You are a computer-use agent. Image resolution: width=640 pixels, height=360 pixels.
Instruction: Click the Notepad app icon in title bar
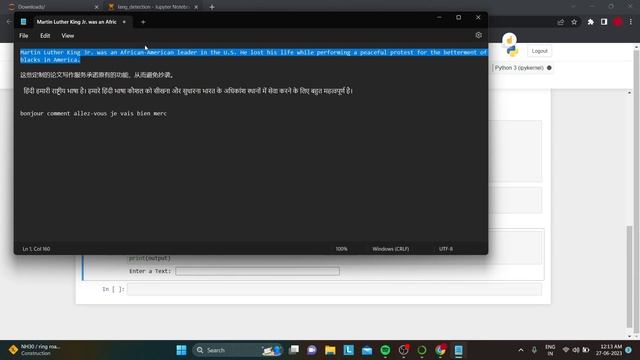23,22
